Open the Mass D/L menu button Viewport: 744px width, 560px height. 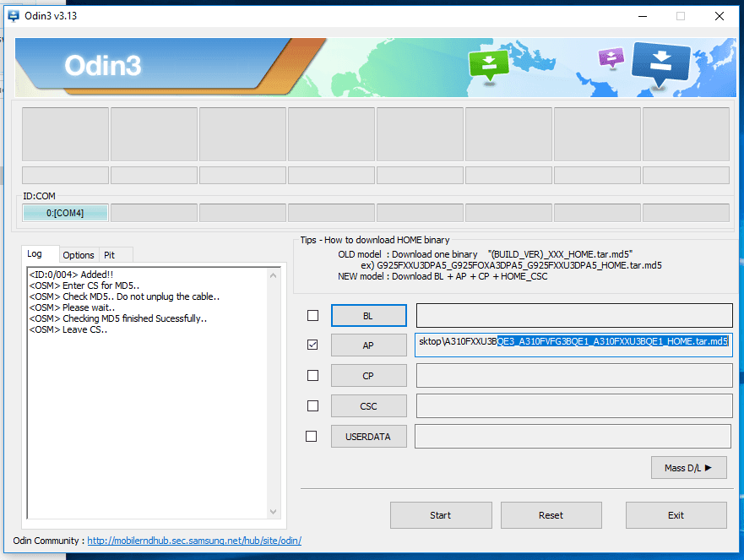point(688,468)
